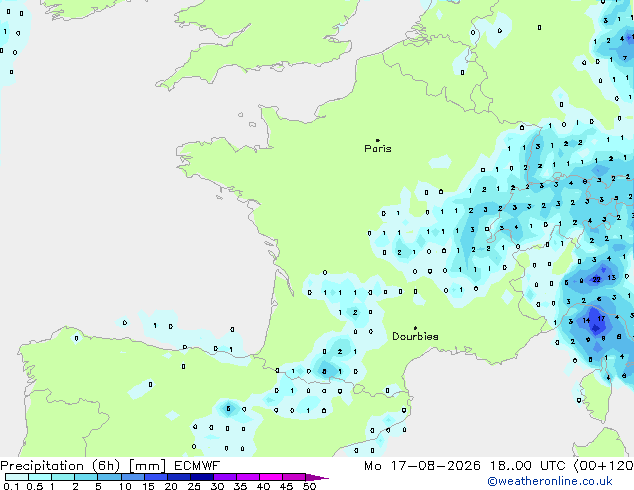
Task: Click the Mo 17-08-2026 date text
Action: point(422,466)
